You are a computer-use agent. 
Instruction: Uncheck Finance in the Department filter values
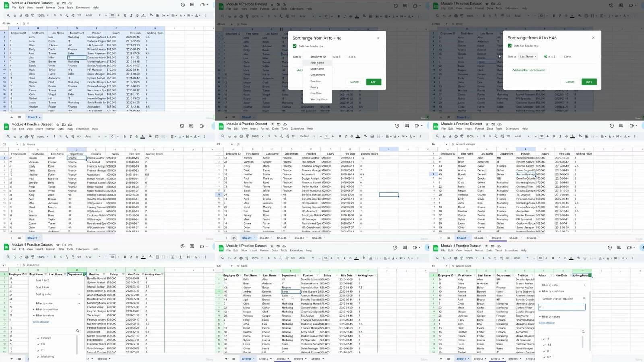pos(39,338)
